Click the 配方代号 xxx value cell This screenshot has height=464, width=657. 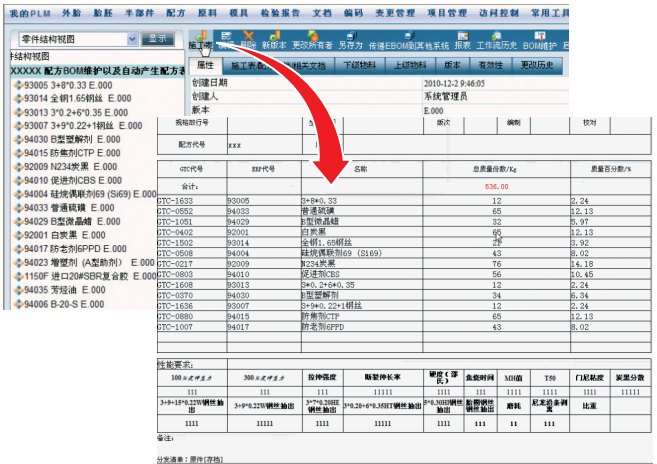264,145
